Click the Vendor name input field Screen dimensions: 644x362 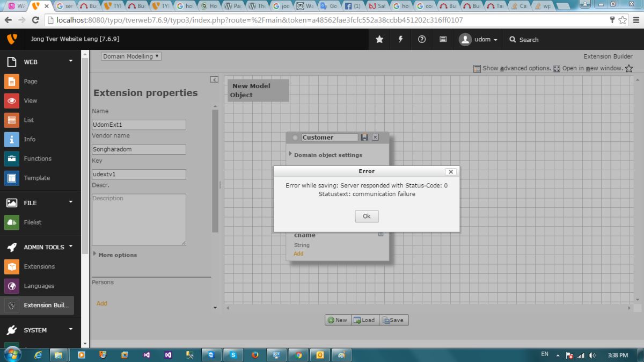(x=139, y=149)
